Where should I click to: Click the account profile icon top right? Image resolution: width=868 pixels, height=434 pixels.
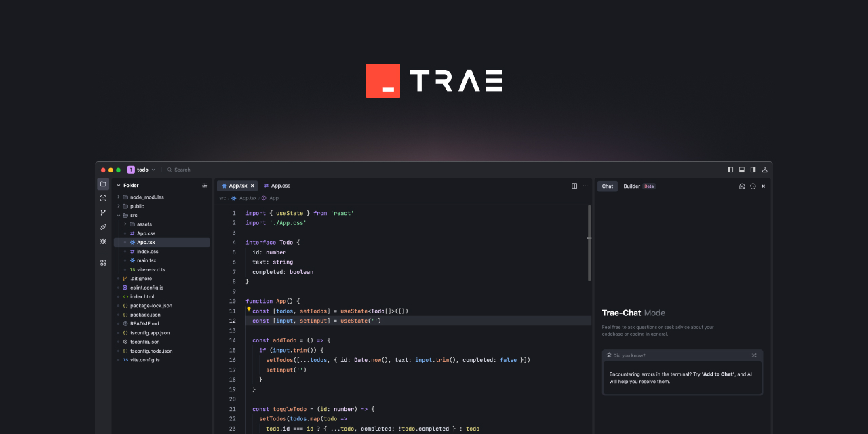(x=764, y=170)
